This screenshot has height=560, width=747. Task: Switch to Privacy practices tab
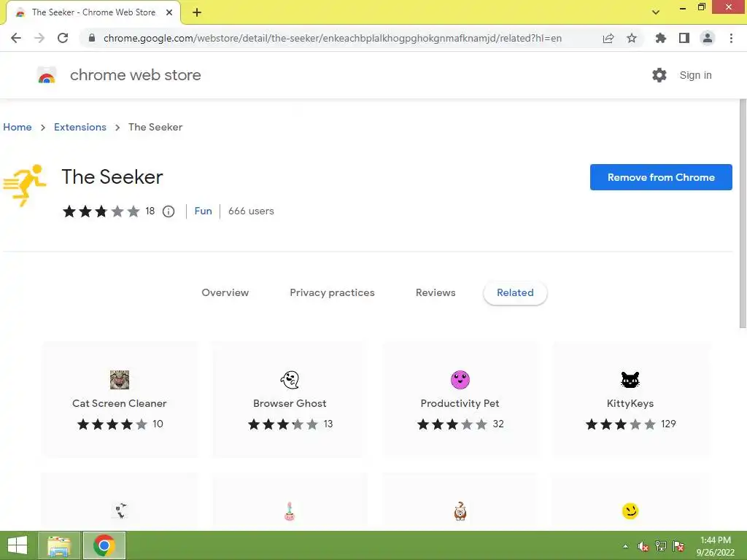point(332,292)
